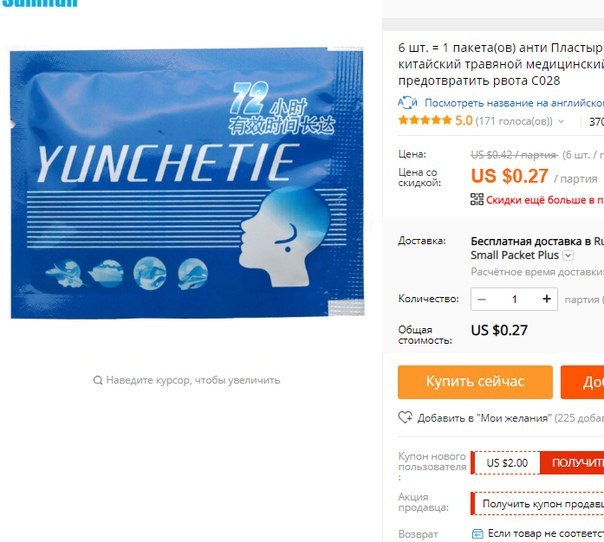Image resolution: width=604 pixels, height=542 pixels.
Task: Click the five orange rating stars
Action: coord(425,121)
